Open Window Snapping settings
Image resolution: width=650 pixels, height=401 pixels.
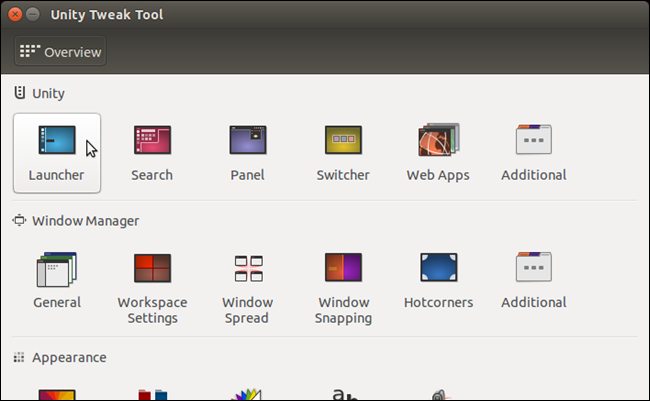pos(343,289)
